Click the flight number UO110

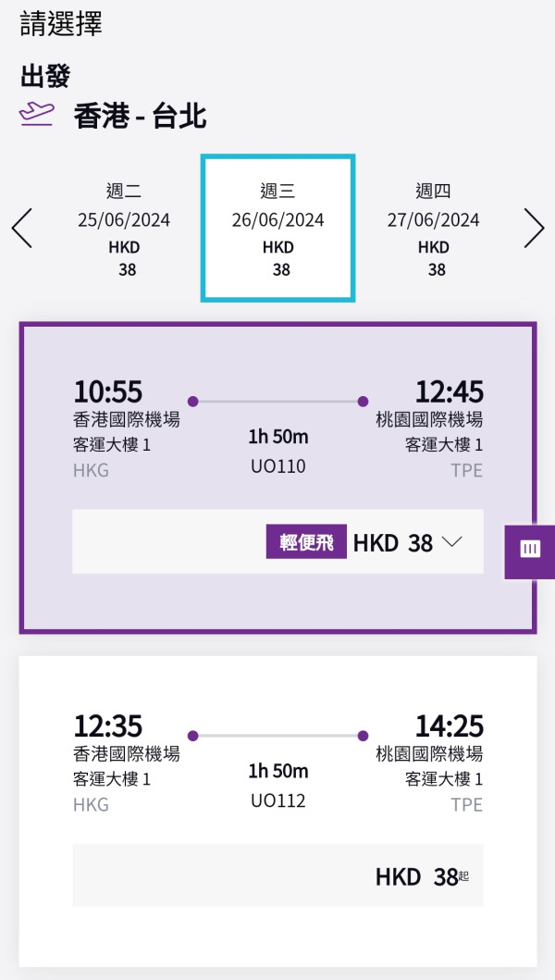277,466
